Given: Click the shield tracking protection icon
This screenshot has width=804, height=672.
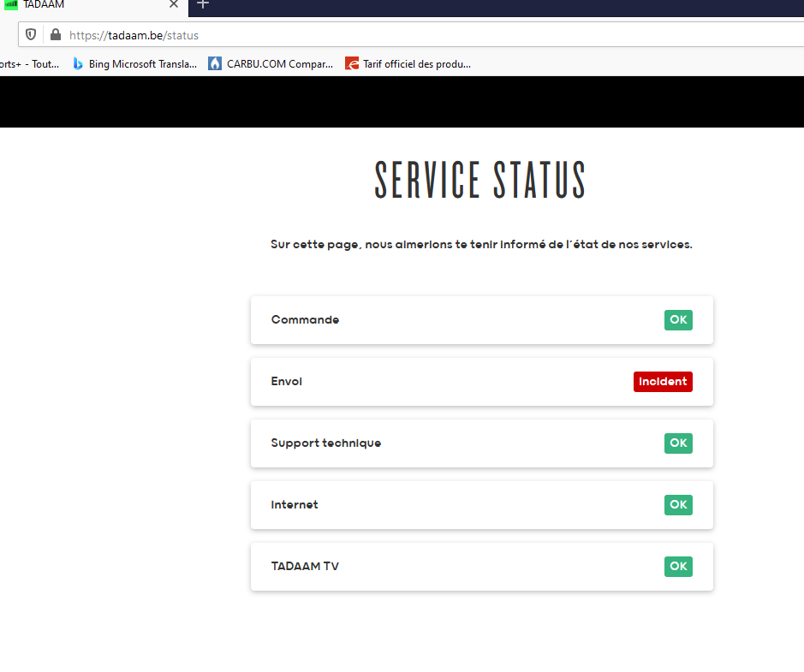Looking at the screenshot, I should (31, 35).
